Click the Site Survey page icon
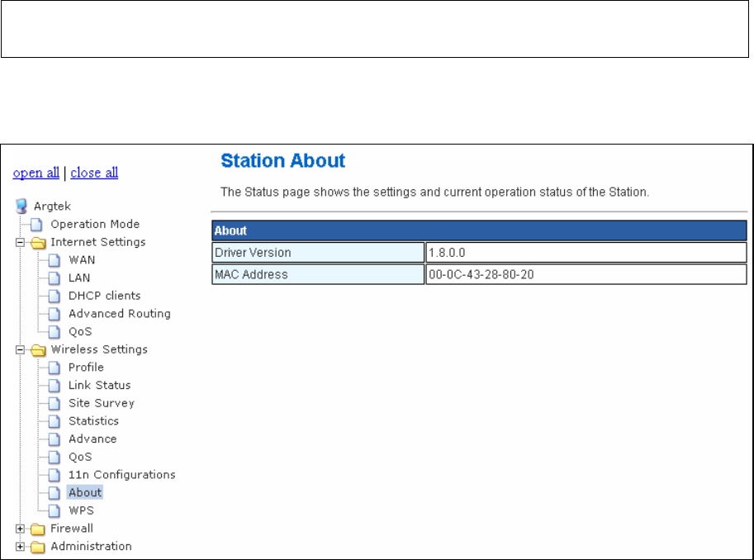 (x=55, y=403)
